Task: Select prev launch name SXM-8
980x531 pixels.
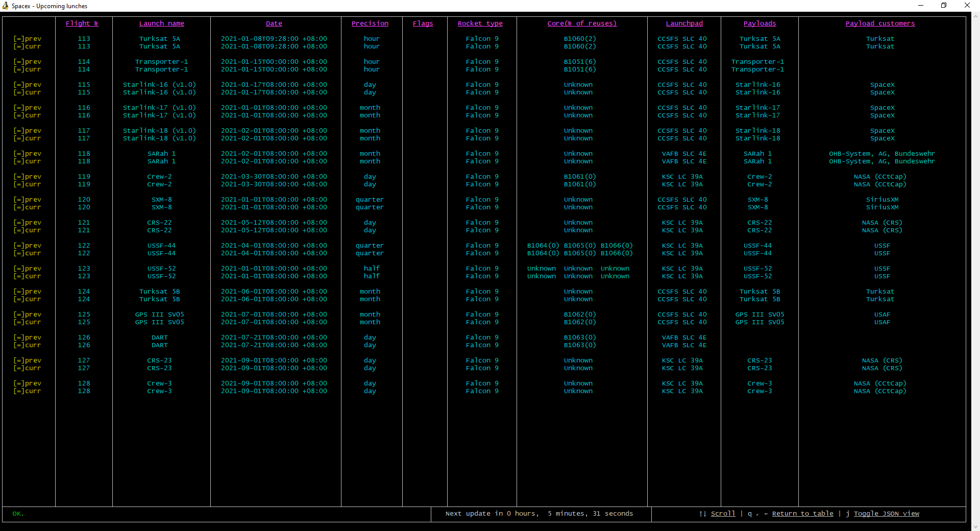Action: coord(162,200)
